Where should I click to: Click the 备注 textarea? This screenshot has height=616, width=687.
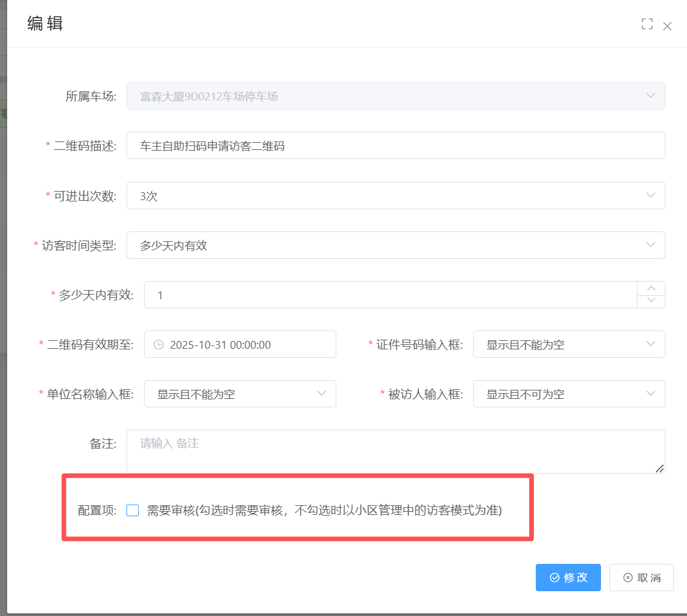point(396,451)
